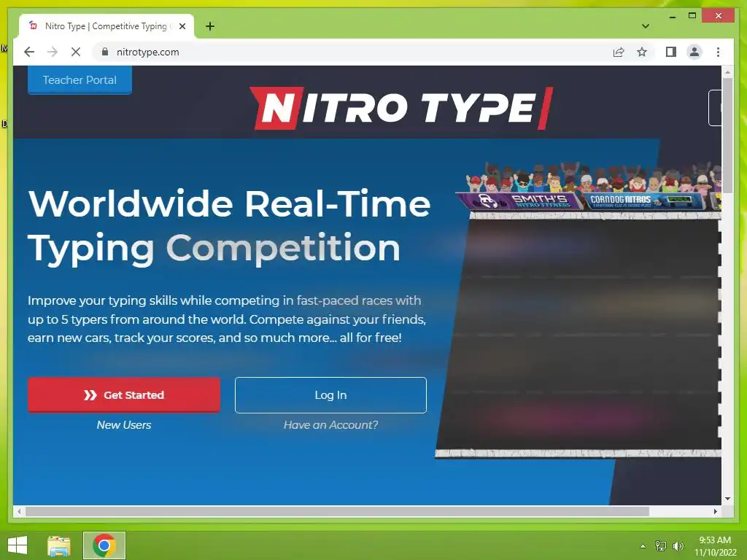747x560 pixels.
Task: Open the Teacher Portal button
Action: [80, 80]
